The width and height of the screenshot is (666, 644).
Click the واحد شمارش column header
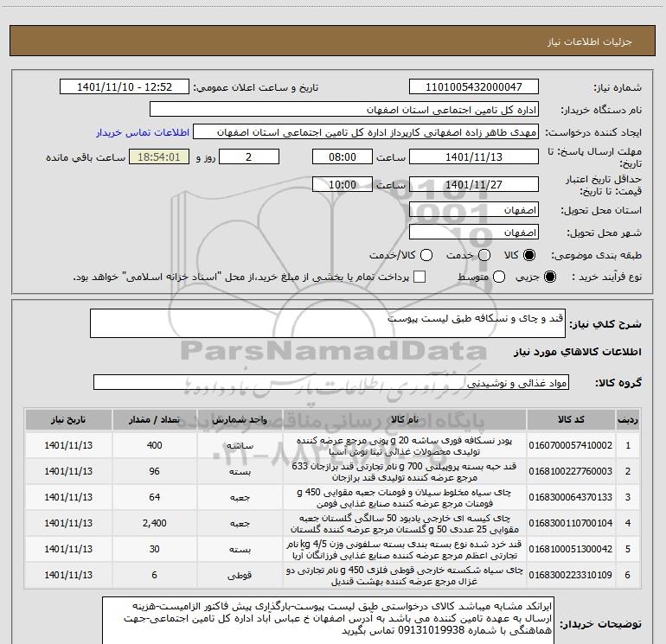240,420
